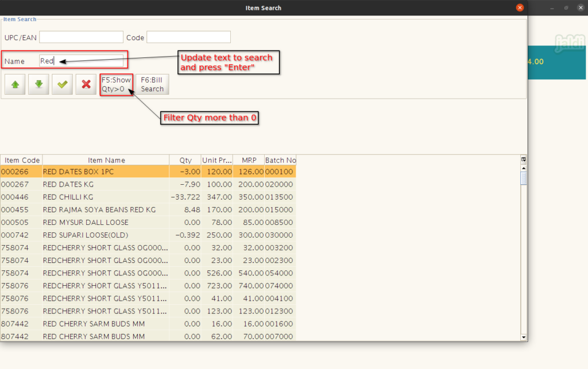Image resolution: width=588 pixels, height=369 pixels.
Task: Click item code 000455
Action: [x=14, y=210]
